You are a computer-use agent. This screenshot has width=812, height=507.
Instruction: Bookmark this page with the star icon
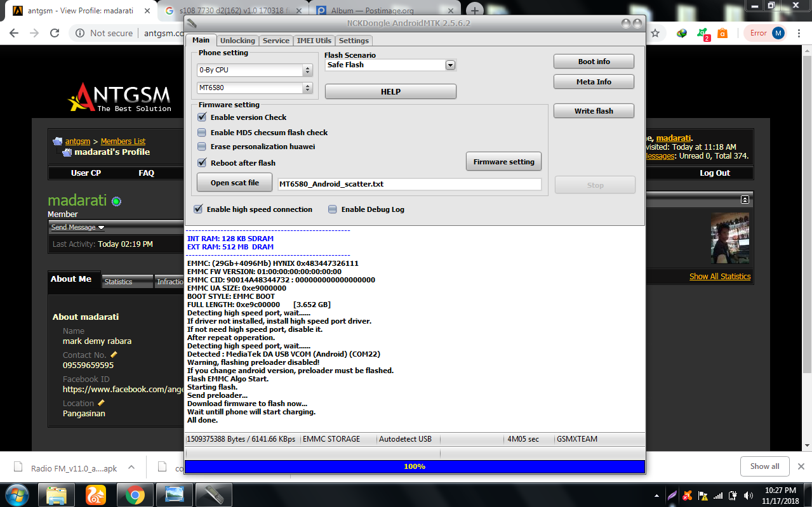(655, 33)
